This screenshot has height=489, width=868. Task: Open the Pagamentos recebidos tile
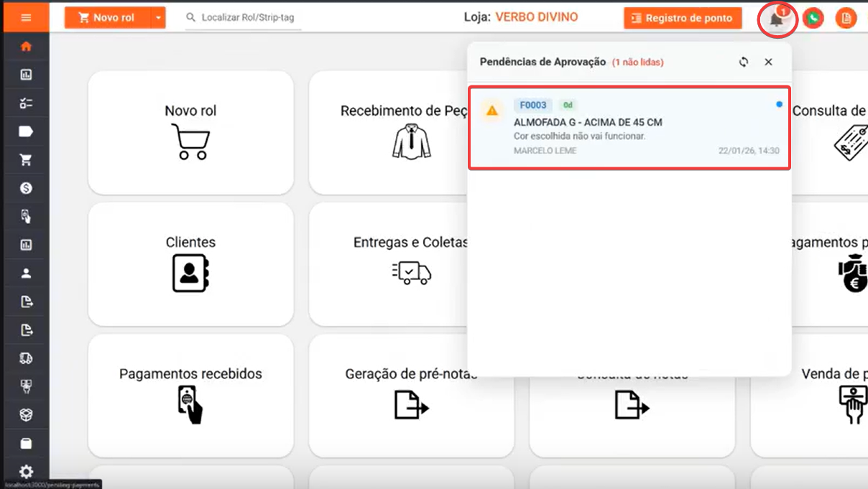tap(190, 396)
